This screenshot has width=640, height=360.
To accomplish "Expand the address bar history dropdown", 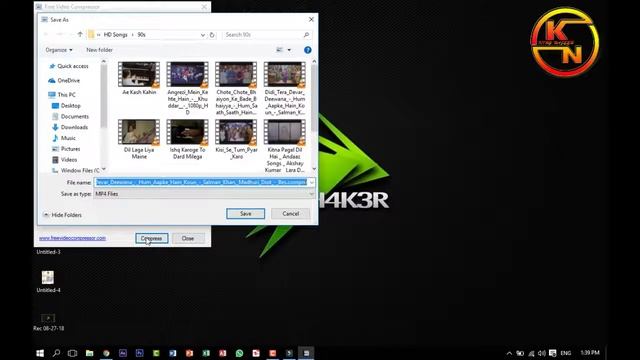I will point(202,35).
